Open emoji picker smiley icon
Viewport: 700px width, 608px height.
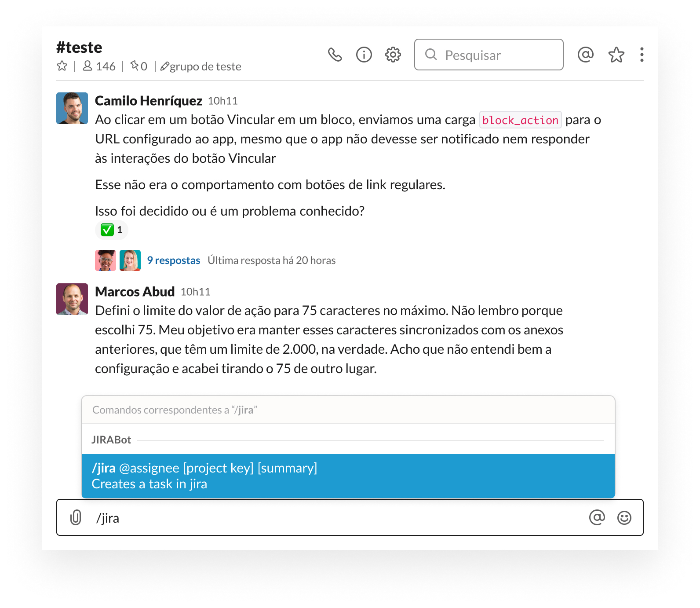click(x=624, y=518)
